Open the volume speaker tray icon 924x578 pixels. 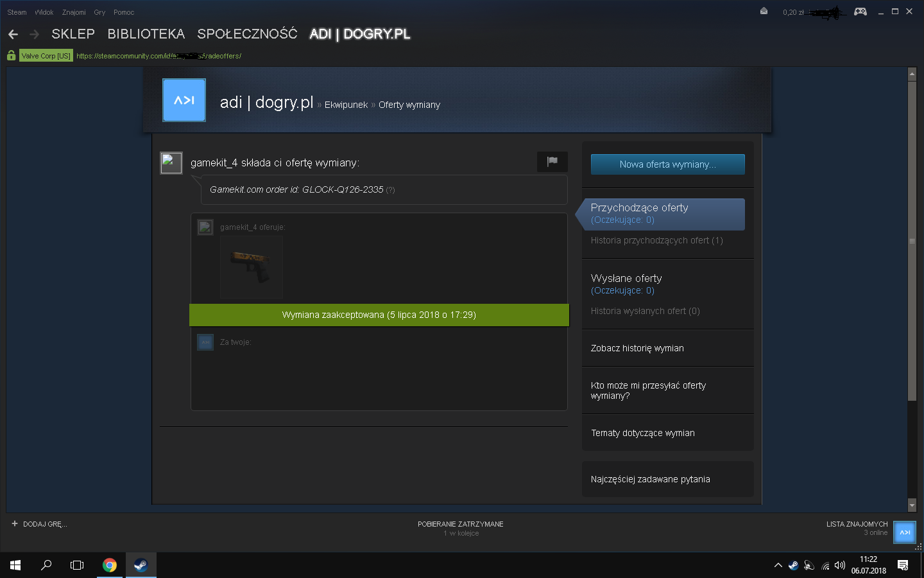[840, 566]
